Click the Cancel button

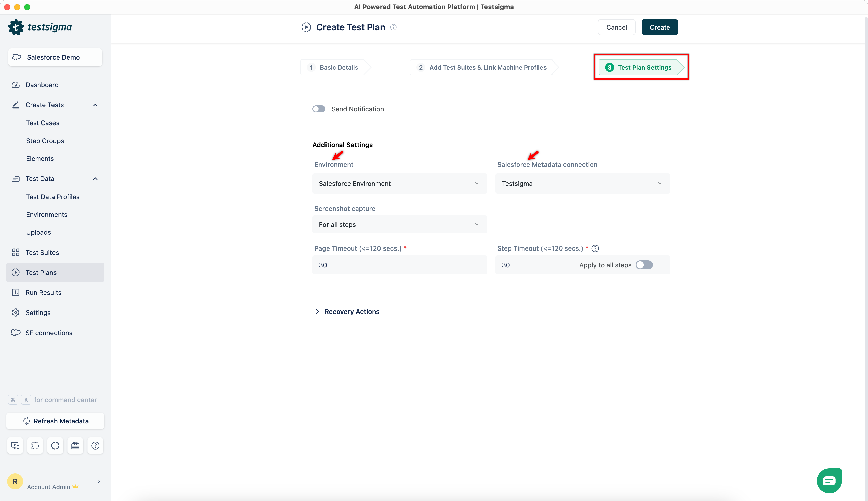tap(616, 27)
